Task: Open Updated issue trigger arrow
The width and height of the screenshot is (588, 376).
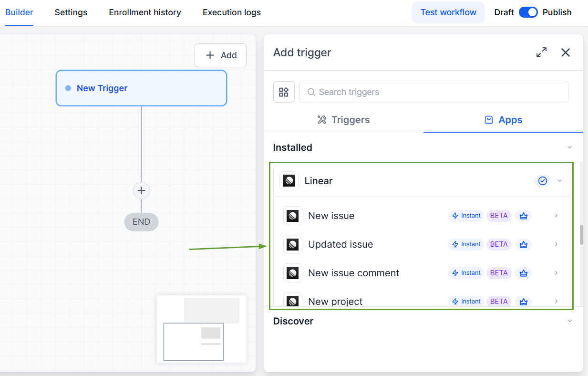Action: (x=556, y=244)
